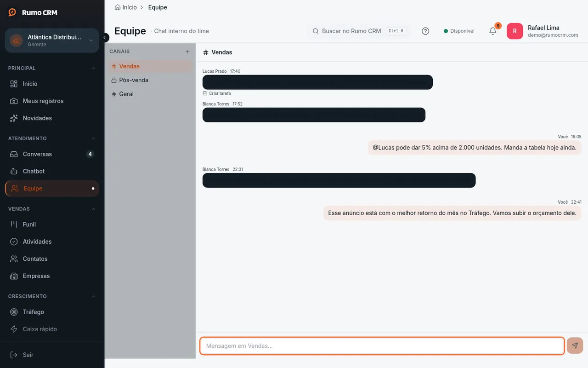Click the Funil icon in sidebar
This screenshot has width=588, height=368.
pos(14,224)
